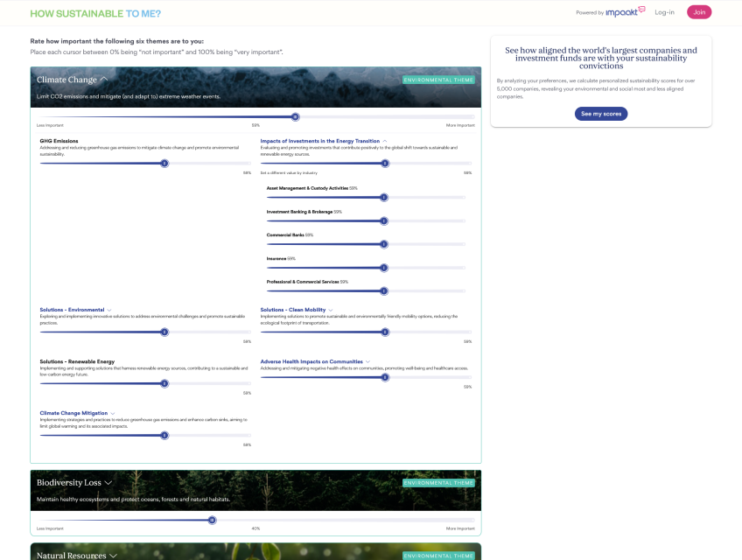The image size is (742, 560).
Task: Adjust Asset Management & Custody Activities slider
Action: pos(384,198)
